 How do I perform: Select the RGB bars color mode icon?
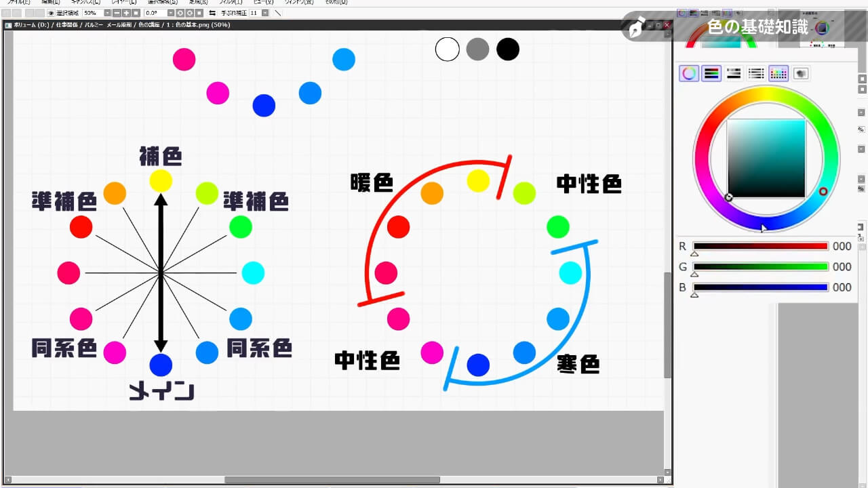(x=711, y=73)
